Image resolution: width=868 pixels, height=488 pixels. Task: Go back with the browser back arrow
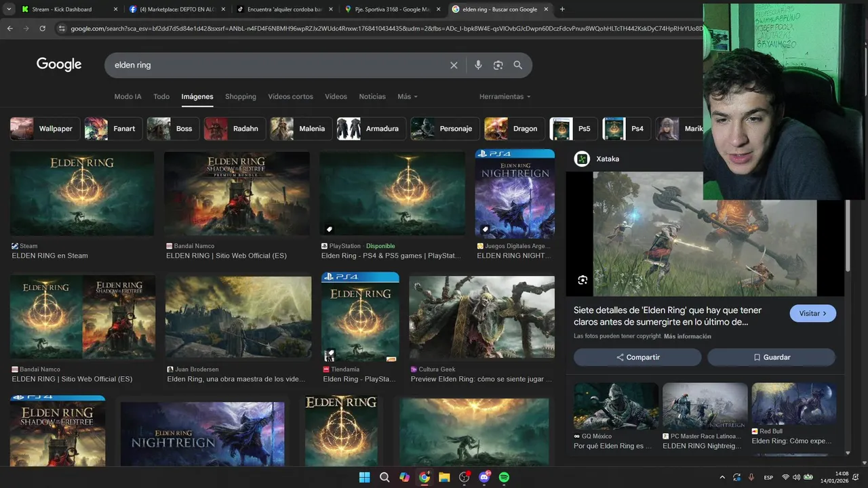9,28
